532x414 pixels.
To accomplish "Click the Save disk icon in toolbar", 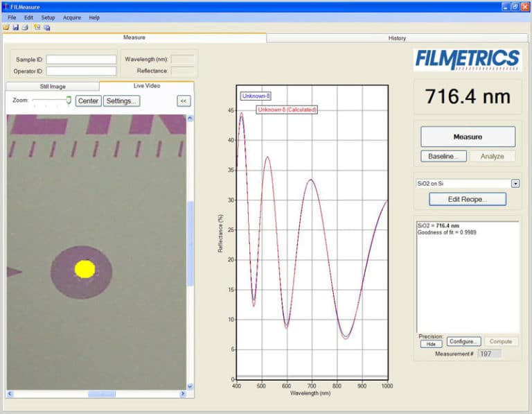I will pyautogui.click(x=15, y=27).
